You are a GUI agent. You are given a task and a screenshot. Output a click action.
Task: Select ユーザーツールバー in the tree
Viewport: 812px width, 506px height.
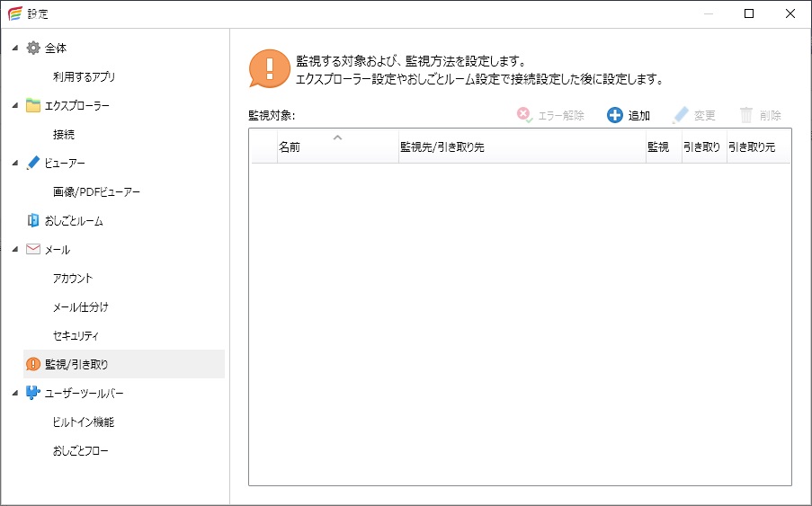(84, 394)
